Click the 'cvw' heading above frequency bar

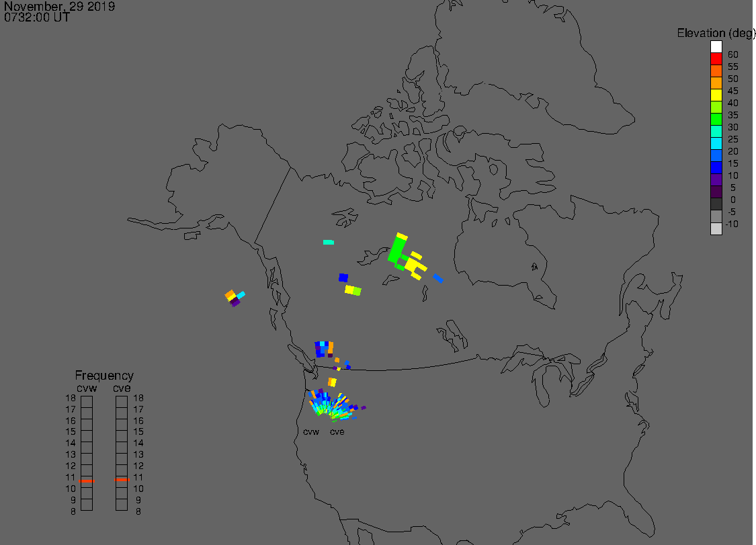(87, 388)
